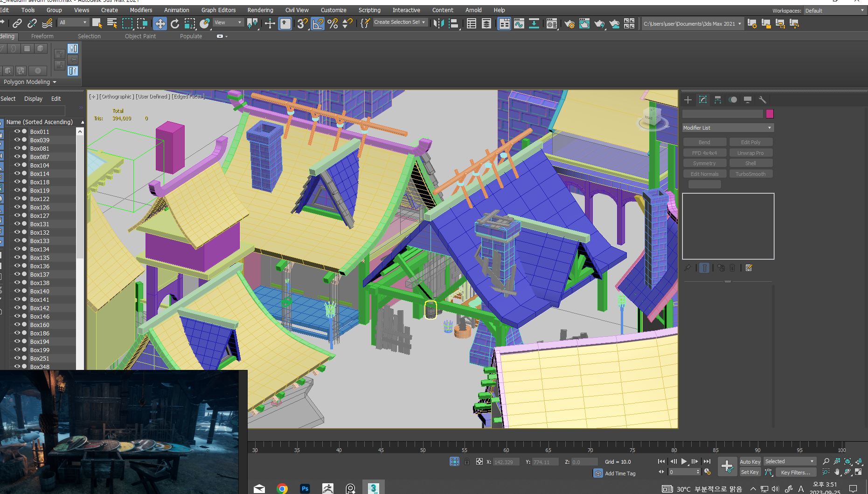868x494 pixels.
Task: Open the Utilities wrench panel
Action: coord(763,100)
